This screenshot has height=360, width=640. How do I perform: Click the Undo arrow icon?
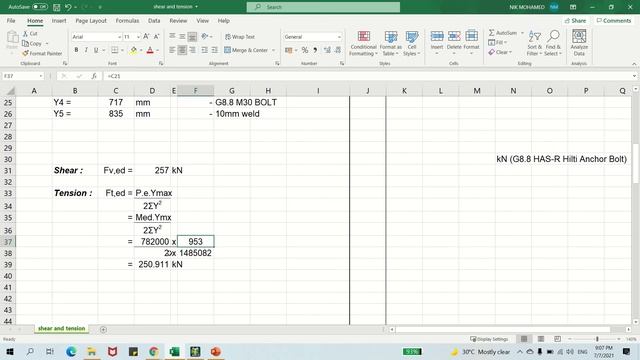[x=68, y=7]
